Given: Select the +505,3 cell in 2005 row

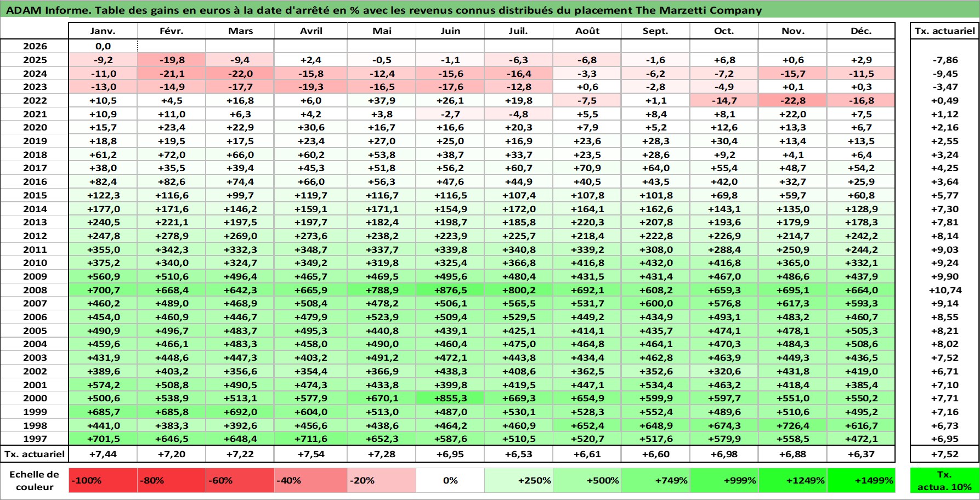Looking at the screenshot, I should (x=861, y=331).
